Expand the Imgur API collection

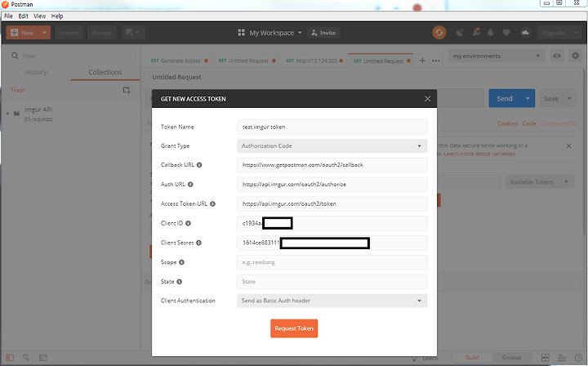coord(8,114)
